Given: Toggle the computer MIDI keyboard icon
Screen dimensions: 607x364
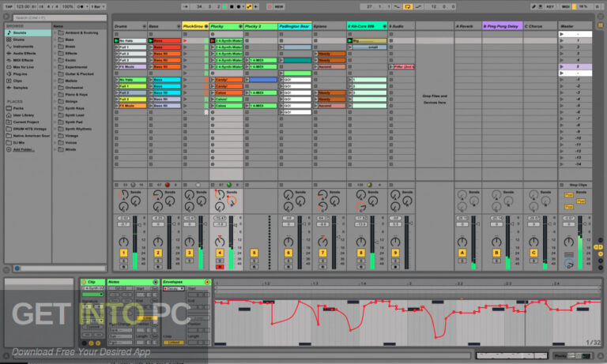Looking at the screenshot, I should pyautogui.click(x=541, y=6).
